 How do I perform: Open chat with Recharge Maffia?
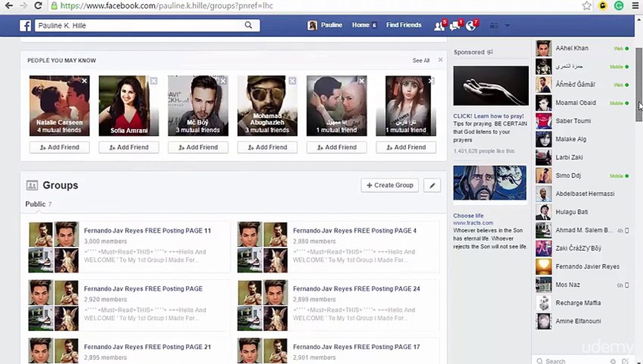(x=582, y=303)
